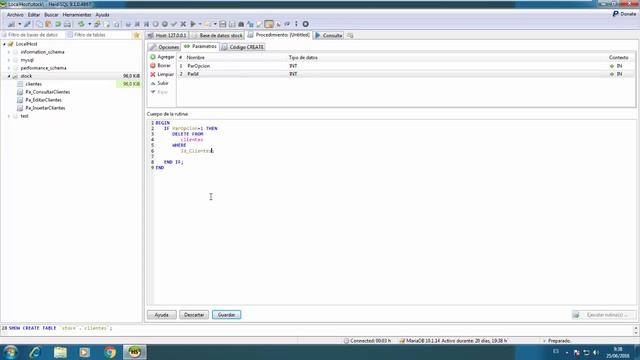Viewport: 640px width, 360px height.
Task: Open Internet Explorer from the taskbar
Action: [35, 352]
